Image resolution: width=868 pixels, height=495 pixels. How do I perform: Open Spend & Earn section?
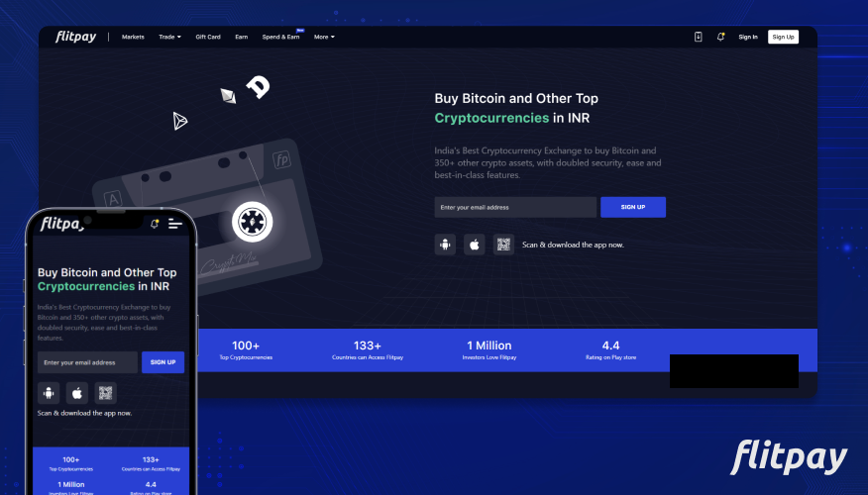pos(281,37)
